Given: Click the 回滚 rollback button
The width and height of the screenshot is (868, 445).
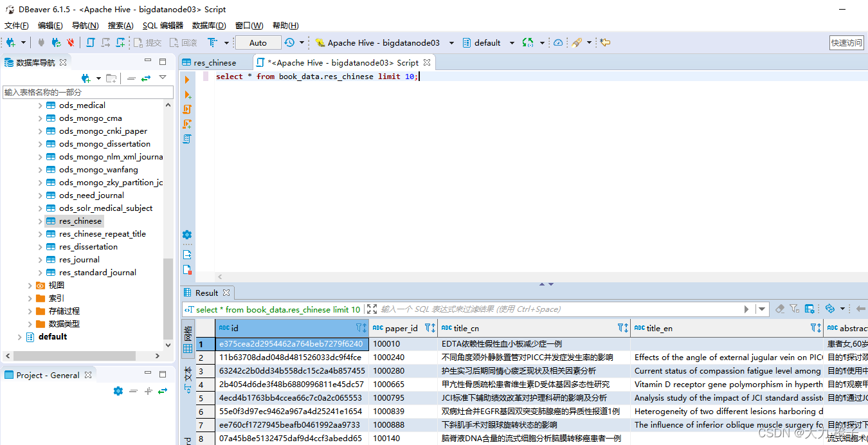Looking at the screenshot, I should (183, 42).
